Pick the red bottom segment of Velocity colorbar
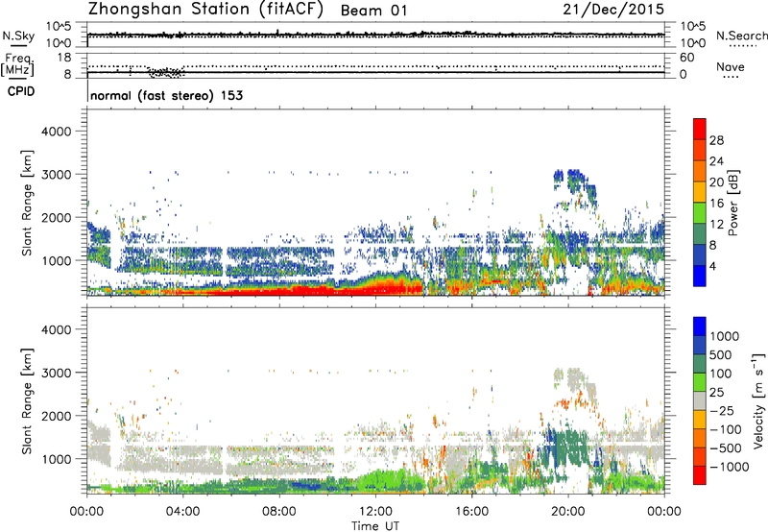768x532 pixels. click(700, 475)
